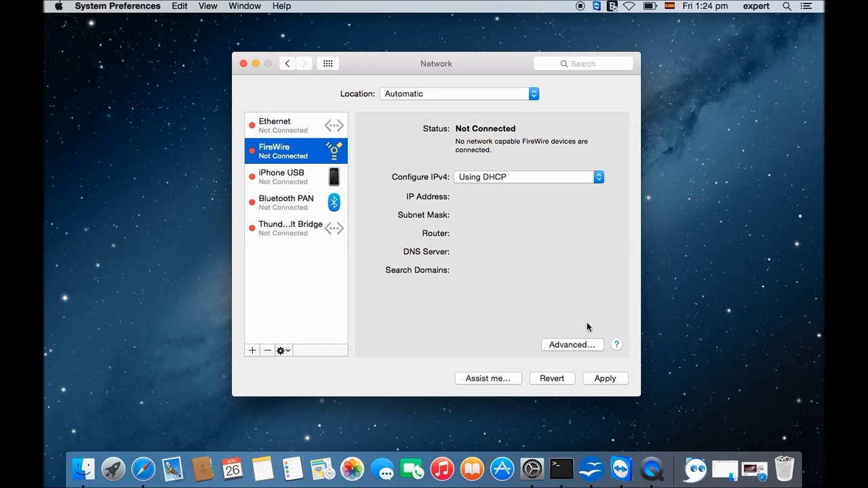This screenshot has height=488, width=868.
Task: Open the Help menu
Action: (x=281, y=6)
